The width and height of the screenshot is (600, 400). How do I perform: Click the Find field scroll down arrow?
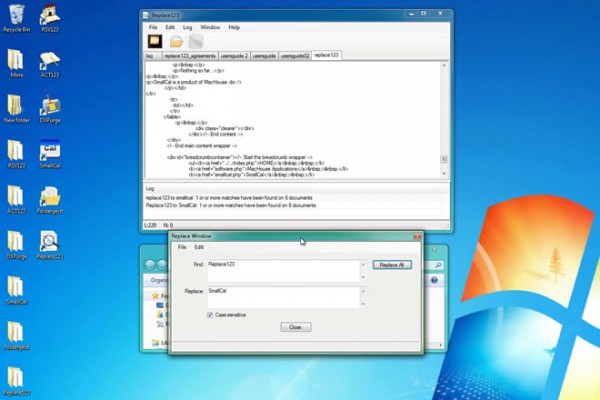pos(363,277)
